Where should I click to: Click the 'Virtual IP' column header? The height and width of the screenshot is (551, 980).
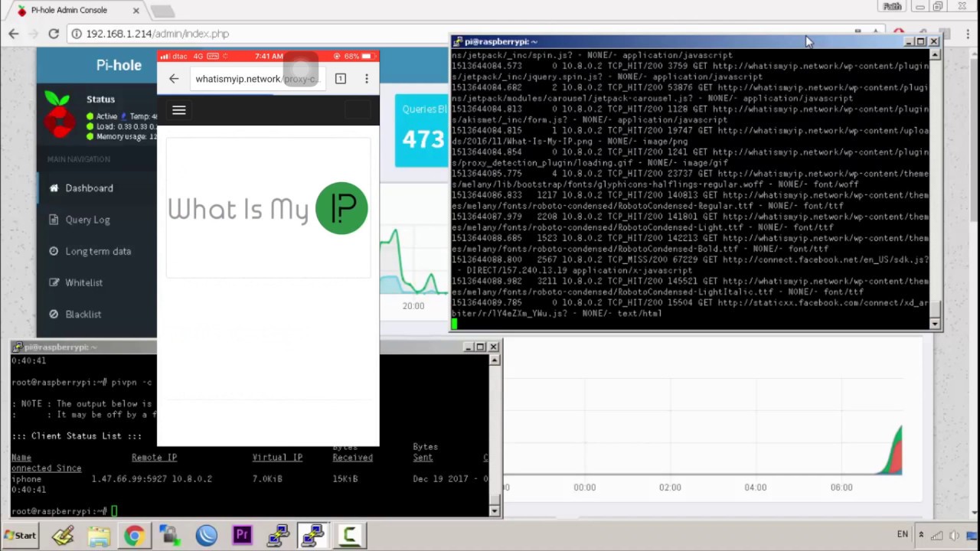coord(277,458)
